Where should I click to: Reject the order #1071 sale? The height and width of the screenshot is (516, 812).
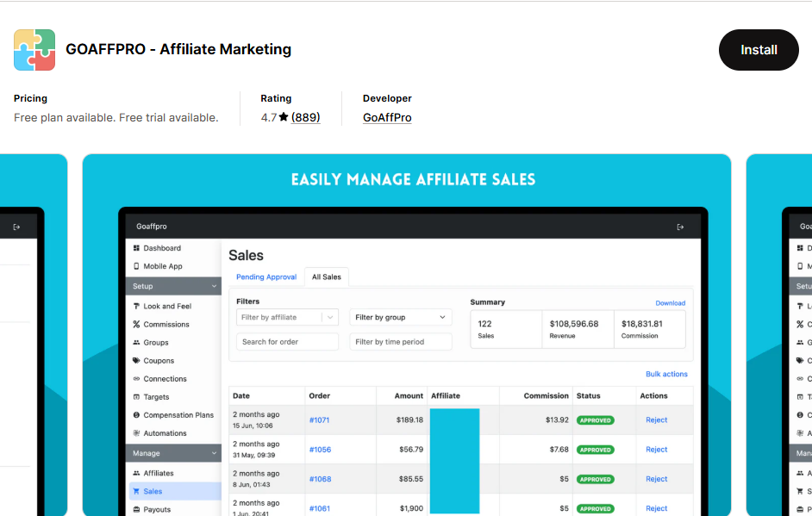[x=656, y=420]
